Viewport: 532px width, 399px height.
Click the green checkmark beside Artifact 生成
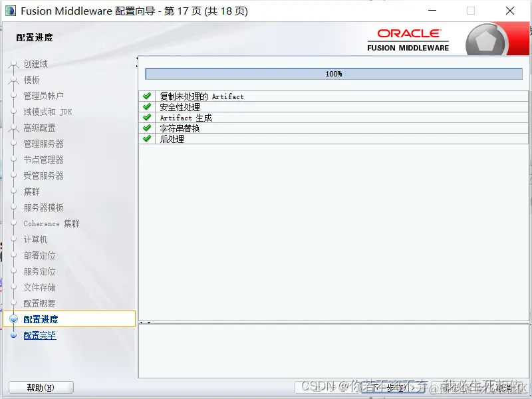[147, 118]
